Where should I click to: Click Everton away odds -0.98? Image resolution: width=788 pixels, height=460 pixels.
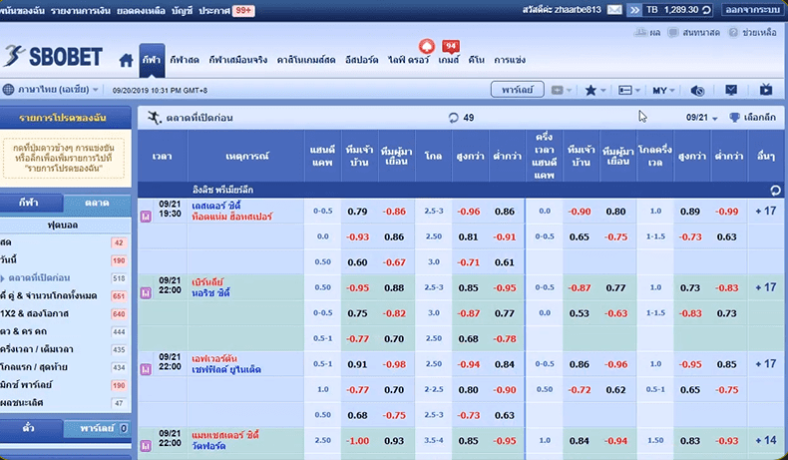[394, 364]
